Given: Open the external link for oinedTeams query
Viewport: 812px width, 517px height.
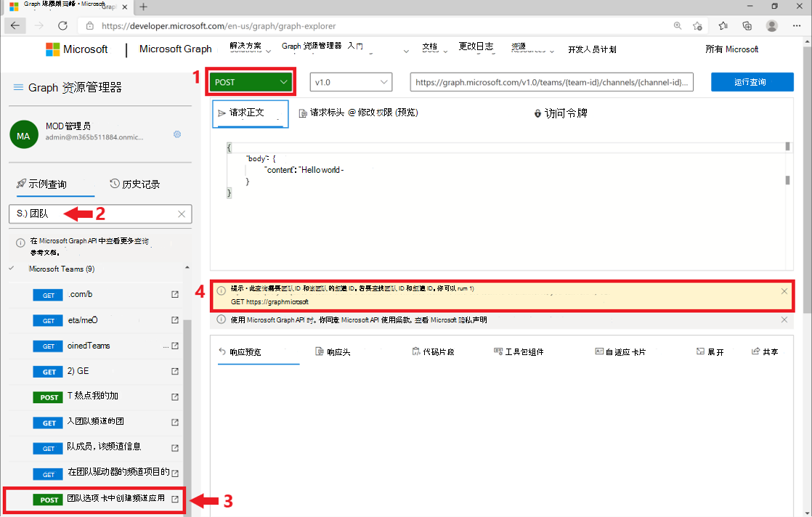Looking at the screenshot, I should tap(174, 346).
